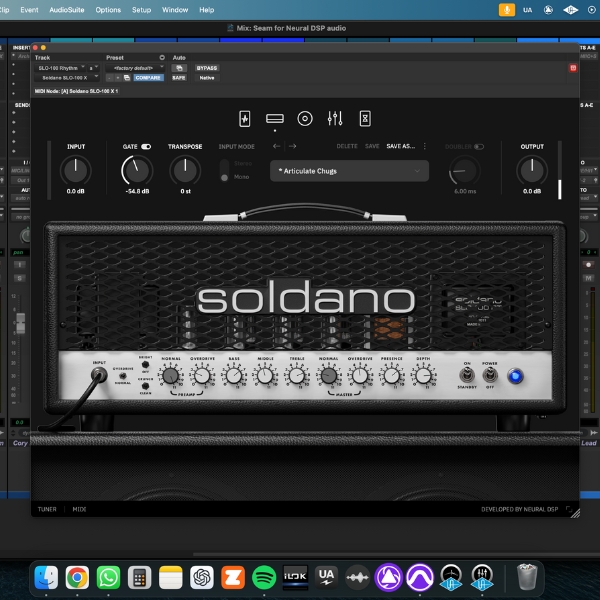This screenshot has height=600, width=600.
Task: Open the Soldano SLO-100 X plug-in selector
Action: (67, 78)
